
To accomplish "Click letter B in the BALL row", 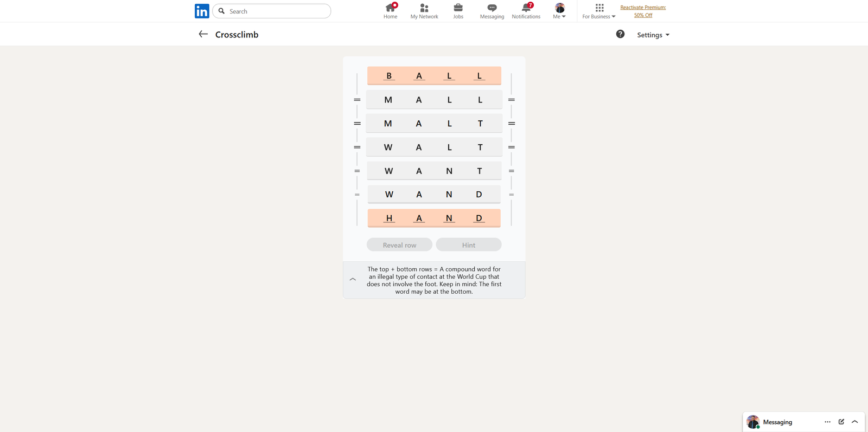I will coord(389,76).
